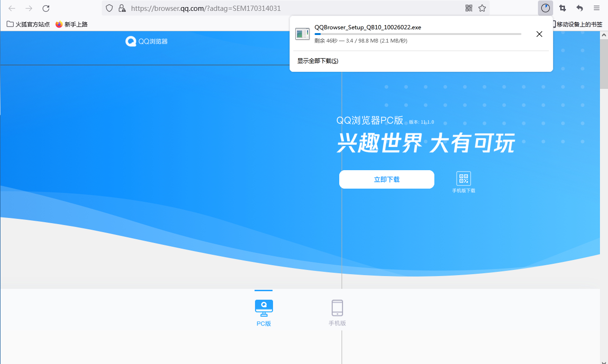The image size is (608, 364).
Task: Click the QQ浏览器 logo
Action: click(147, 41)
